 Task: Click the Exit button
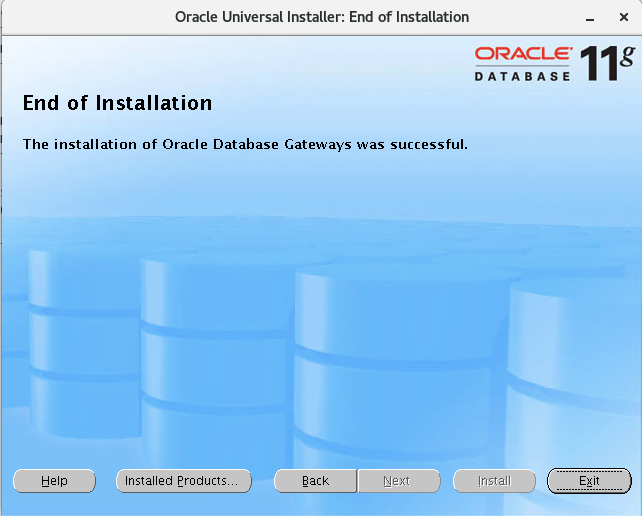(x=589, y=481)
